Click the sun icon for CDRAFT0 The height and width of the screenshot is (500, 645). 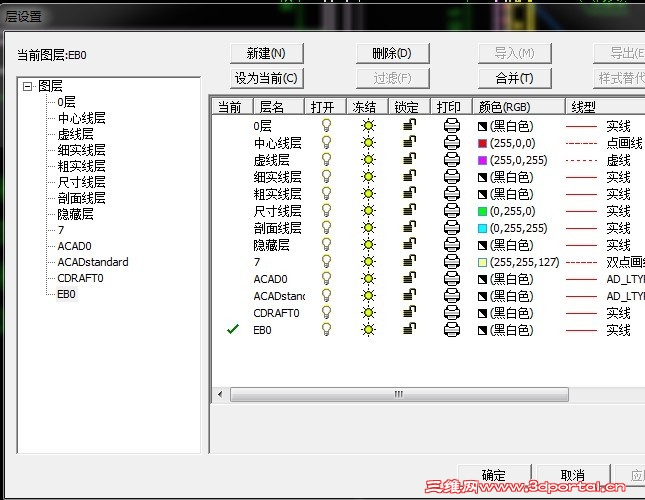click(x=369, y=313)
